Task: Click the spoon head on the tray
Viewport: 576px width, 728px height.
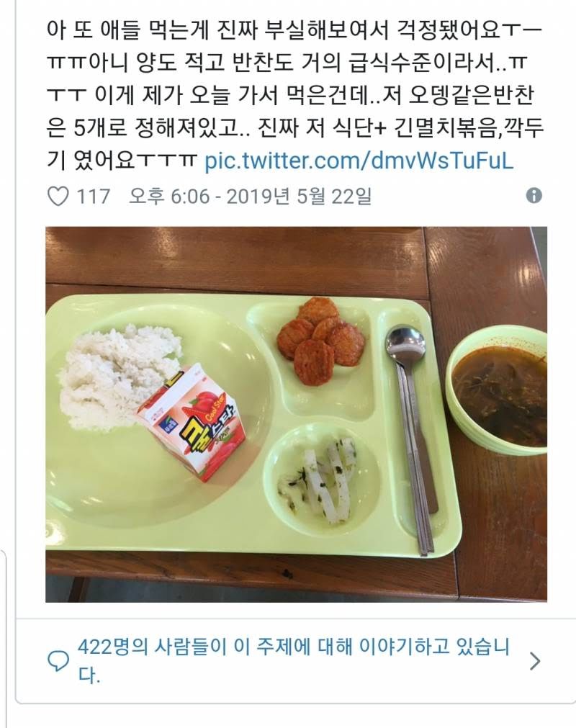Action: click(405, 344)
